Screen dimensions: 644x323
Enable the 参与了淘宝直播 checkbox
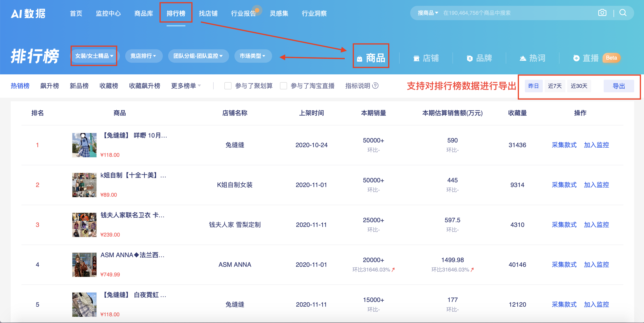283,86
